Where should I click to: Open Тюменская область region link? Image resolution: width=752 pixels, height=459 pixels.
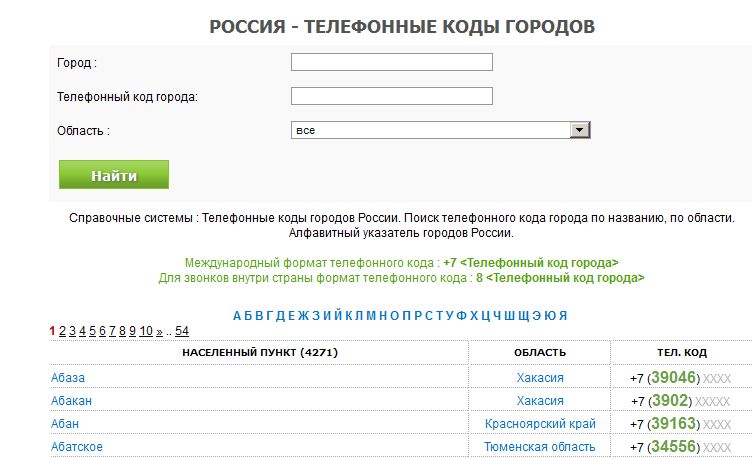pyautogui.click(x=540, y=447)
